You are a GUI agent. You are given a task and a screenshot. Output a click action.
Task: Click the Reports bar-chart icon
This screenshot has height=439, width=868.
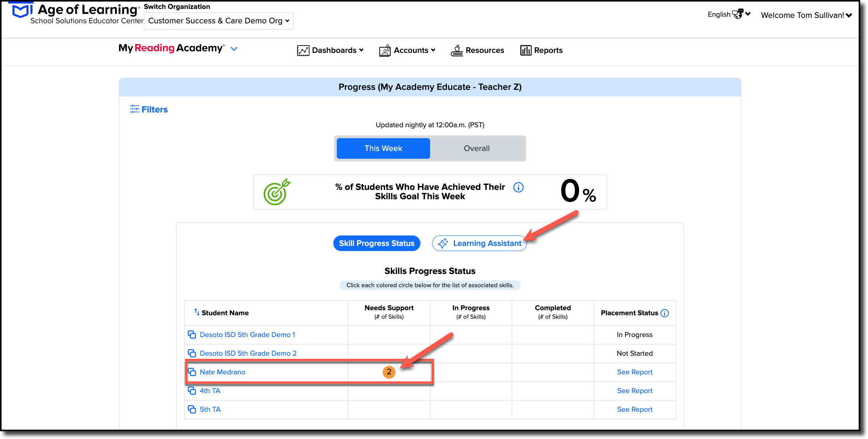[x=526, y=50]
